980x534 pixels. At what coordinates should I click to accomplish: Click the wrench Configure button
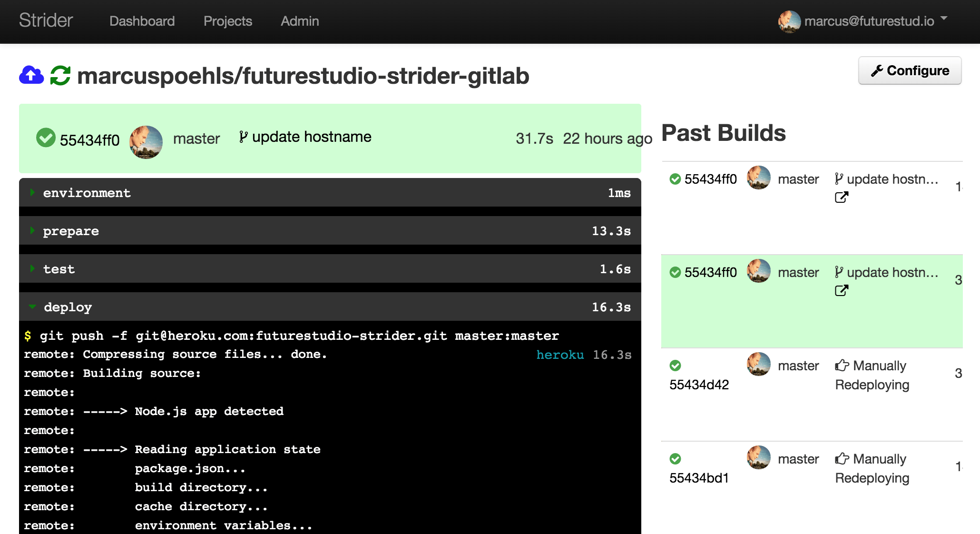tap(910, 70)
